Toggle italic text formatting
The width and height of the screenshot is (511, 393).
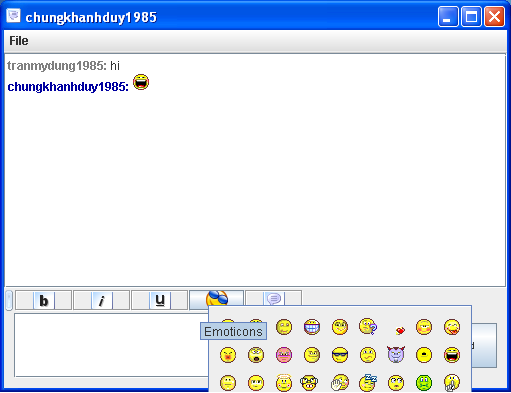(102, 300)
